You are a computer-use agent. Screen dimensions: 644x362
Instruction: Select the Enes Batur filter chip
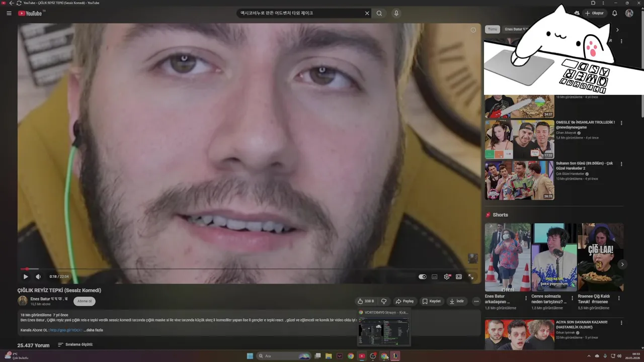click(x=515, y=29)
